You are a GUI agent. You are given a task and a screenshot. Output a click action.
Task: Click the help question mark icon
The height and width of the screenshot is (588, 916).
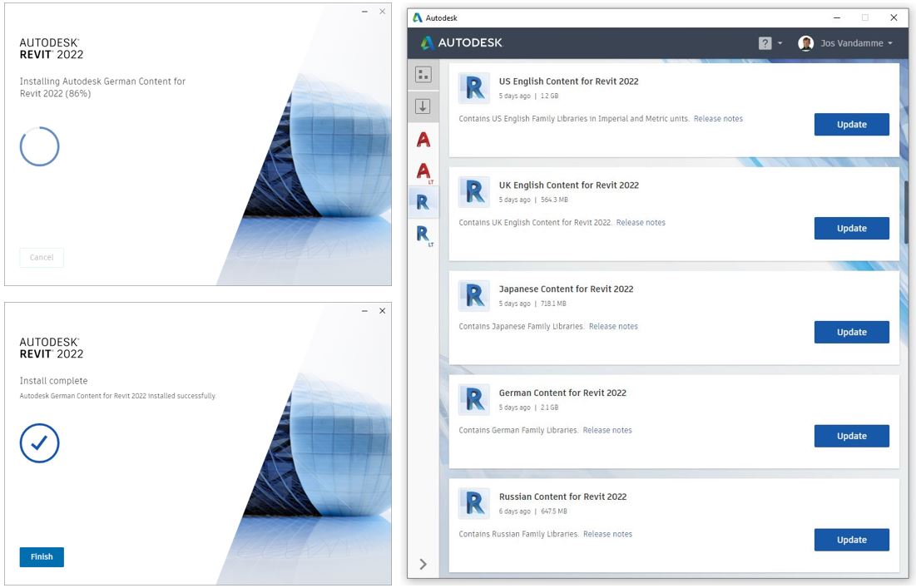(x=765, y=43)
